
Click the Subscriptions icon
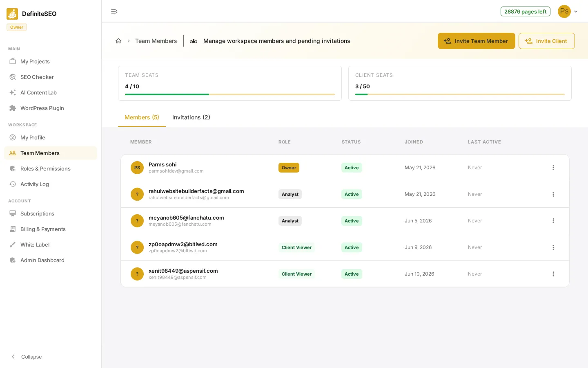coord(13,213)
